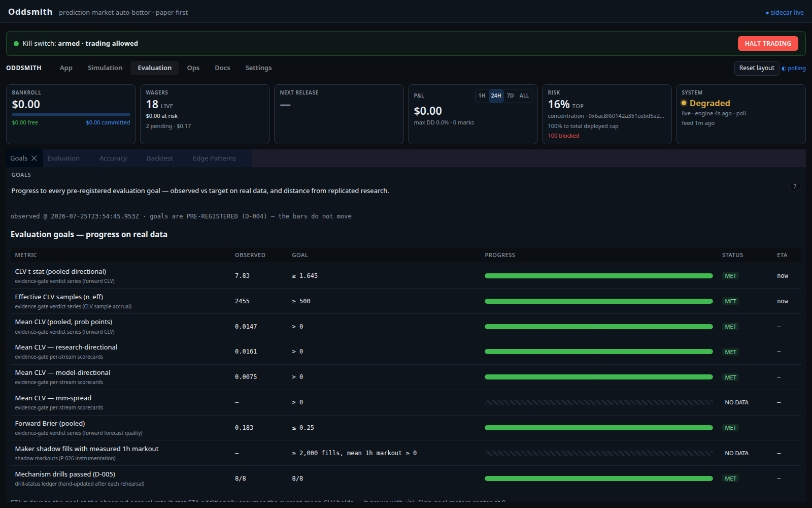
Task: Click PROGRESS column header
Action: (500, 256)
